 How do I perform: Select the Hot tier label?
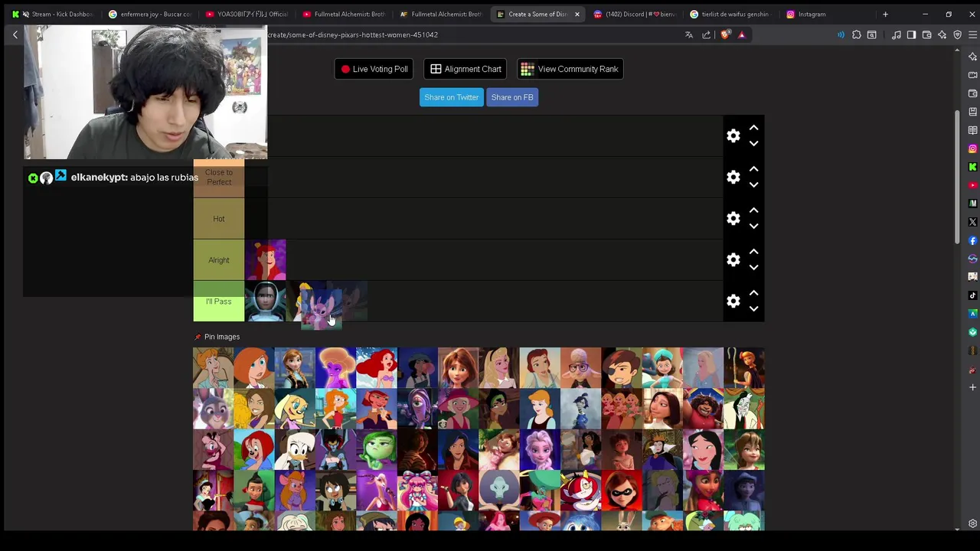click(x=219, y=219)
